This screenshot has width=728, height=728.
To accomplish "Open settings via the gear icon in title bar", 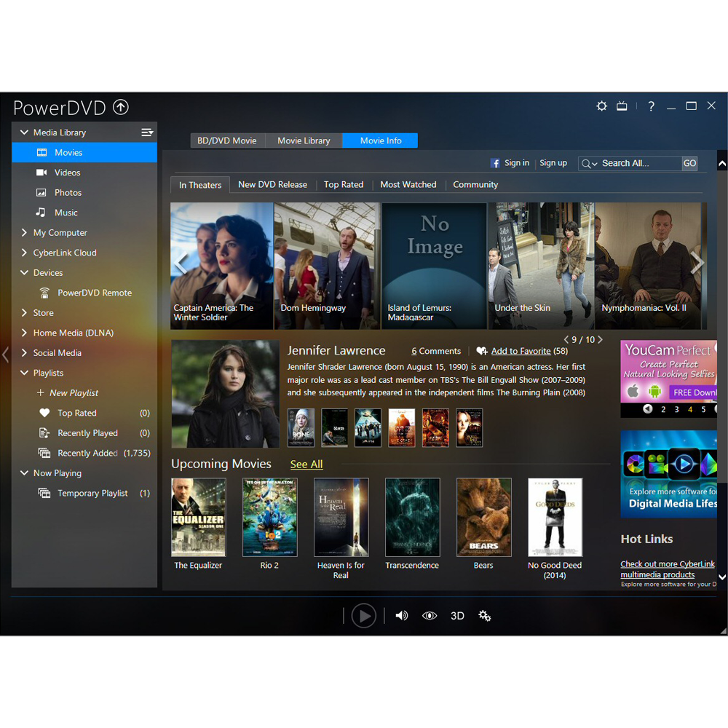I will coord(601,106).
